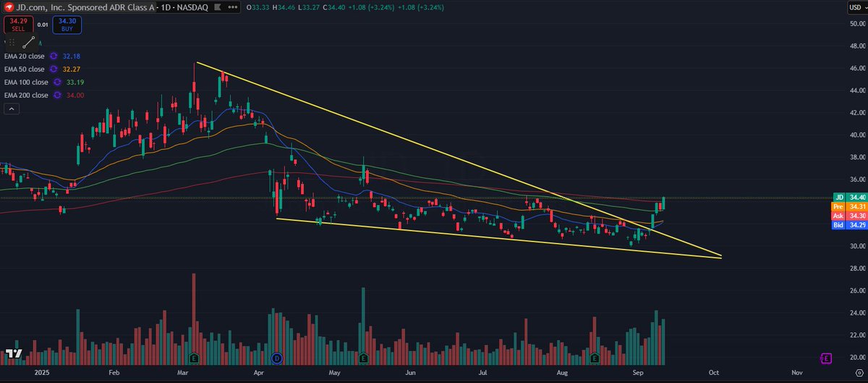Click the EMA 50 value 32.27
Screen dimensions: 868x383
pos(73,69)
